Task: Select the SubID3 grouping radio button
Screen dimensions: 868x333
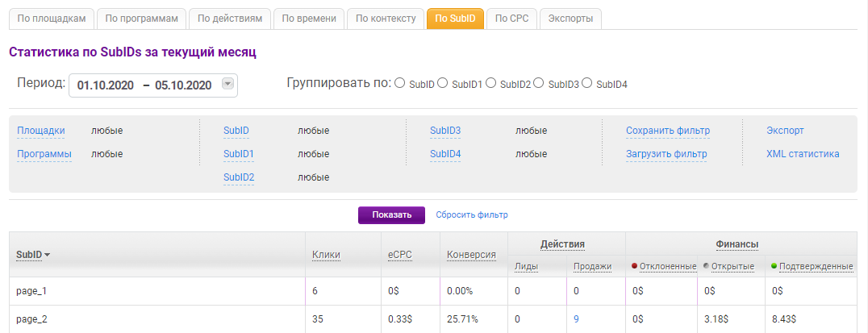Action: pos(539,83)
